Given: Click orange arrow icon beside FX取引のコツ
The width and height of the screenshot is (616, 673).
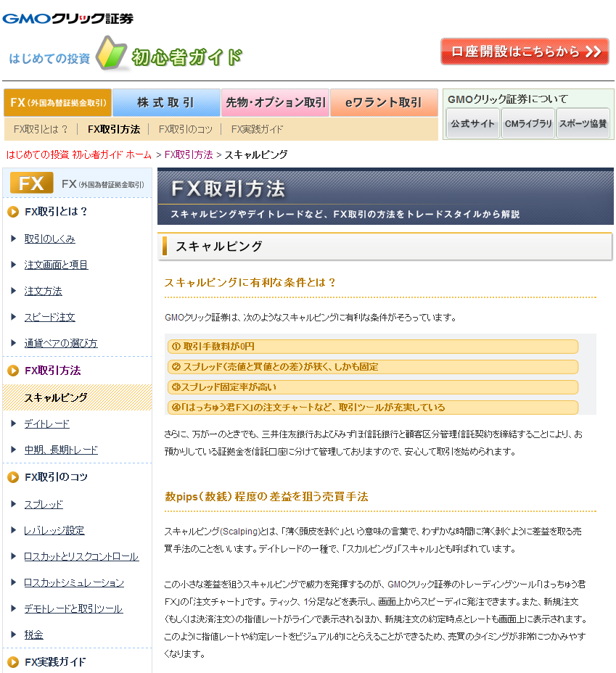Looking at the screenshot, I should [x=13, y=477].
